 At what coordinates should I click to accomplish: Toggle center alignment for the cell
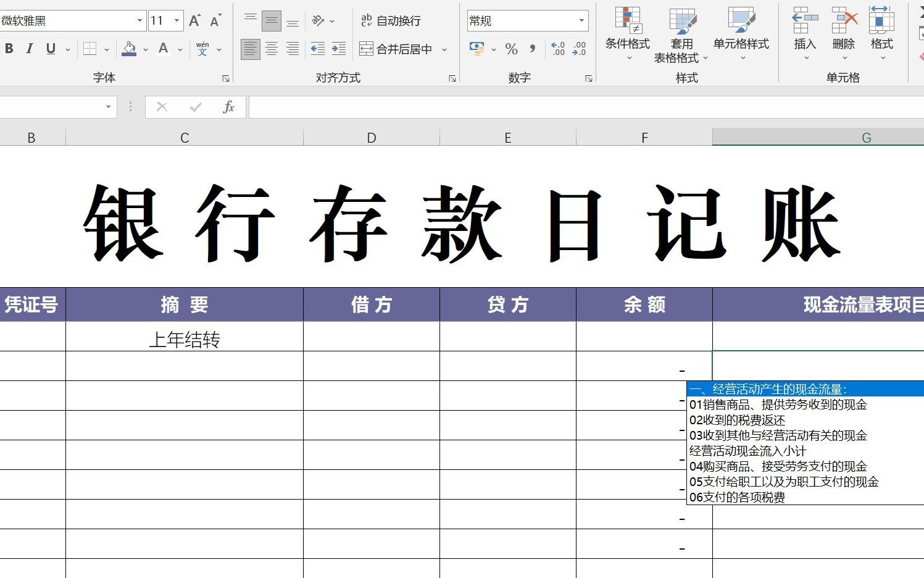(x=271, y=49)
